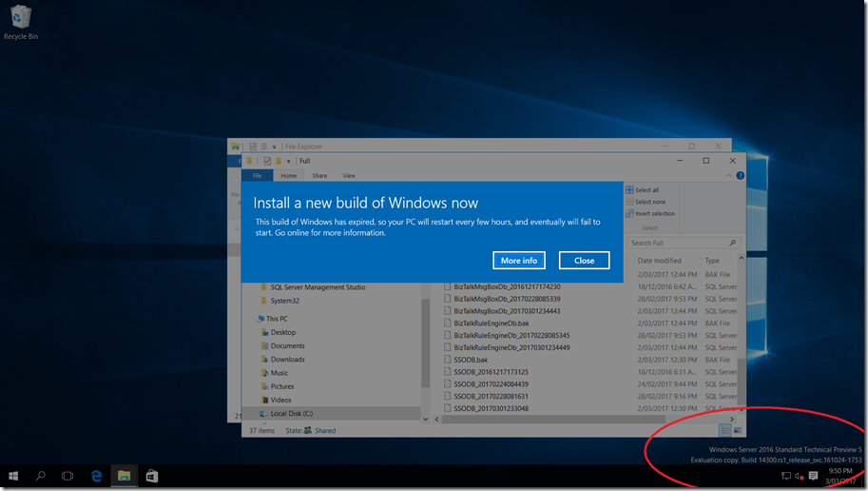Switch to the Home ribbon tab
868x491 pixels.
tap(288, 176)
